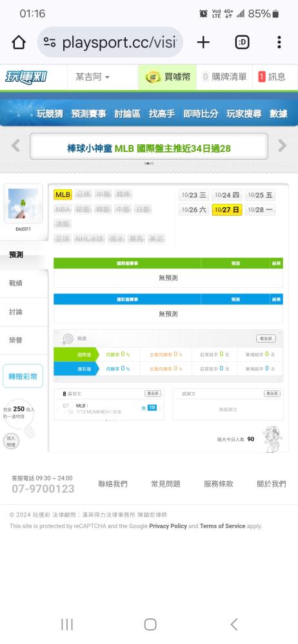Click the 轉贈彩幣 button
Viewport: 298px width, 644px height.
click(x=23, y=376)
